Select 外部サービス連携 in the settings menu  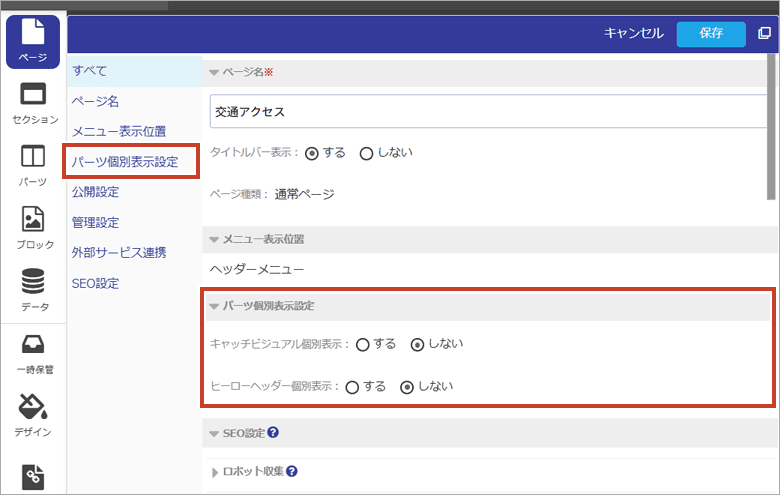click(119, 253)
